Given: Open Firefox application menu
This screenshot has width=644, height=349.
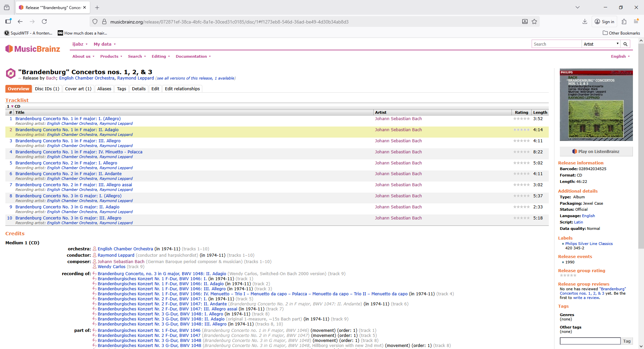Looking at the screenshot, I should click(636, 22).
